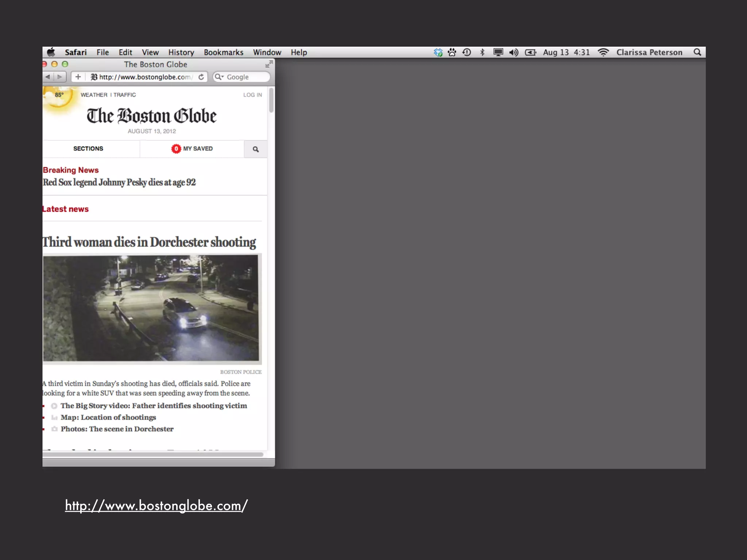
Task: Click the bostonglobe.com URL below the slide
Action: pyautogui.click(x=156, y=506)
